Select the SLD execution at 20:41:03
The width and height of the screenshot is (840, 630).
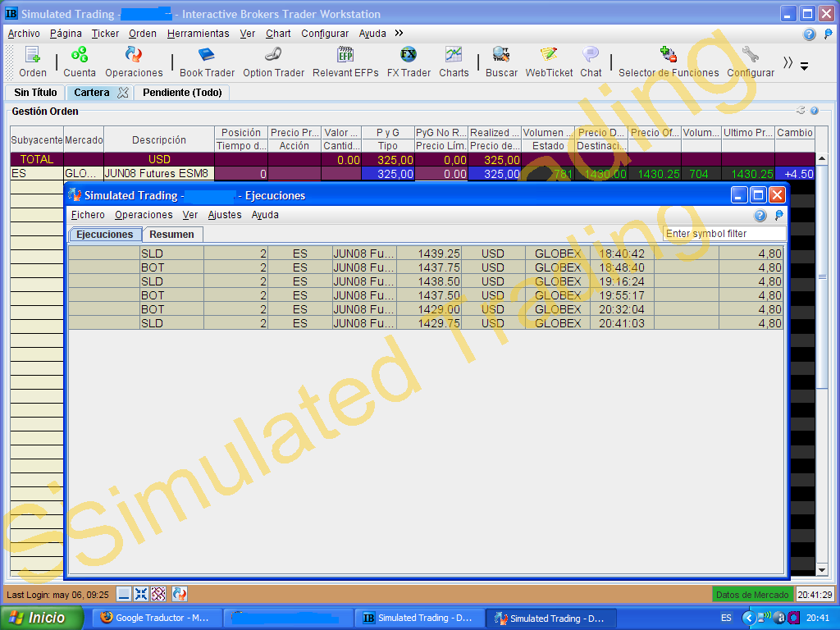426,323
